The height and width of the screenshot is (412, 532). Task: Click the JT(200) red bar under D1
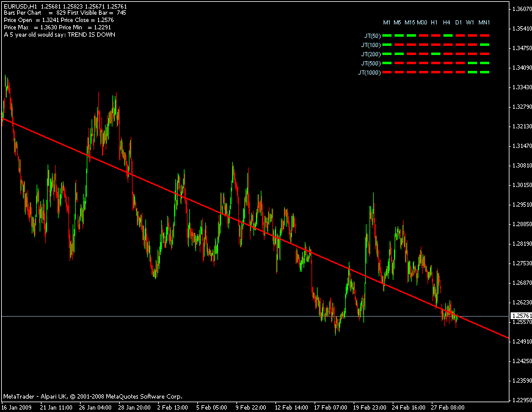tap(460, 54)
